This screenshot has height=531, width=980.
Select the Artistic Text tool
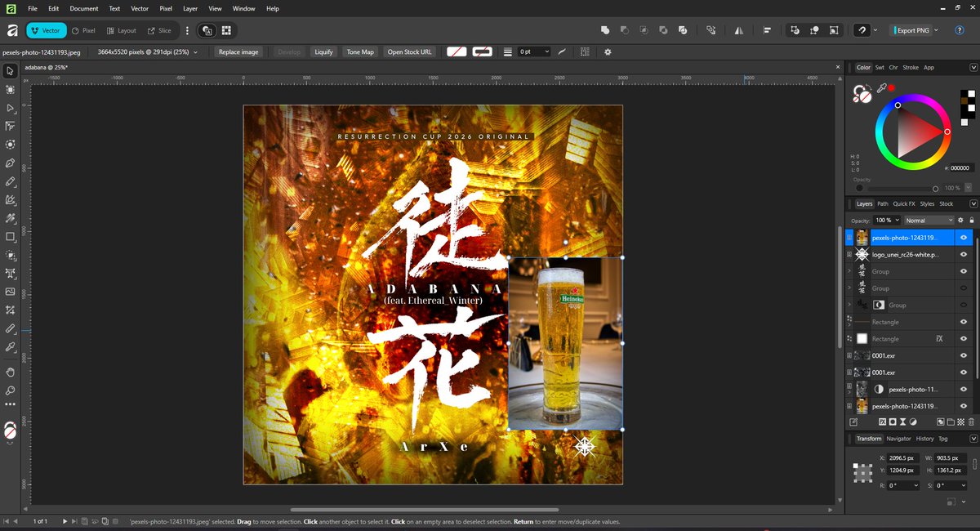[x=11, y=273]
